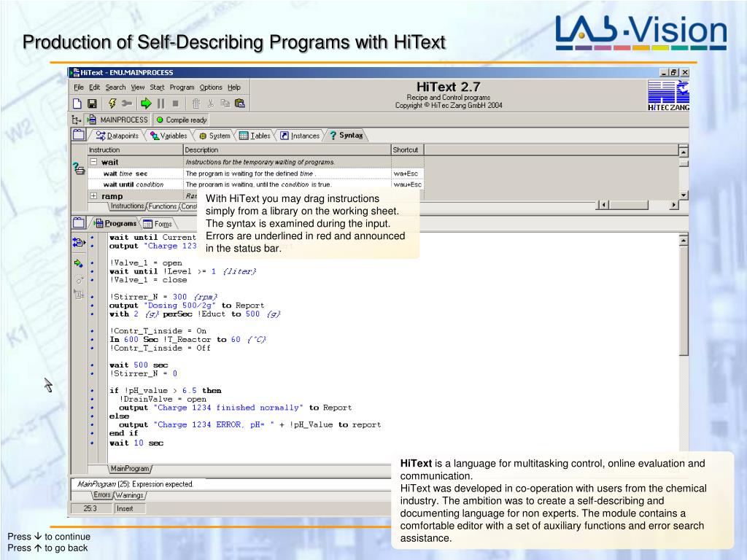Switch to the Tables tab
Image resolution: width=747 pixels, height=560 pixels.
pos(255,136)
